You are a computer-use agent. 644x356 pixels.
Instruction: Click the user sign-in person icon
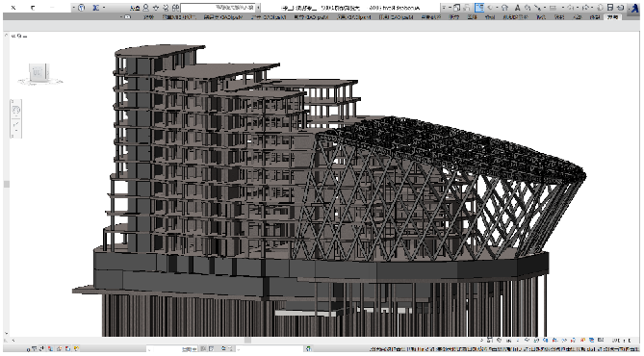[x=145, y=8]
